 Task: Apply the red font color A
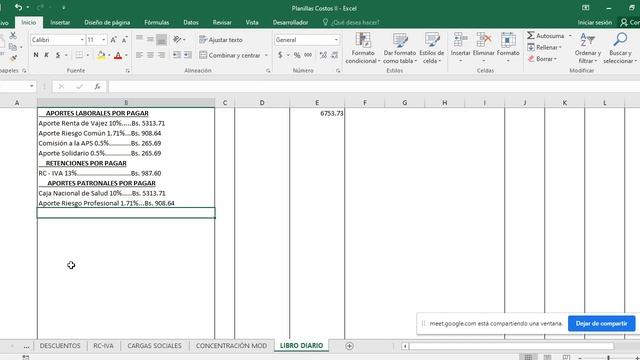pos(118,56)
